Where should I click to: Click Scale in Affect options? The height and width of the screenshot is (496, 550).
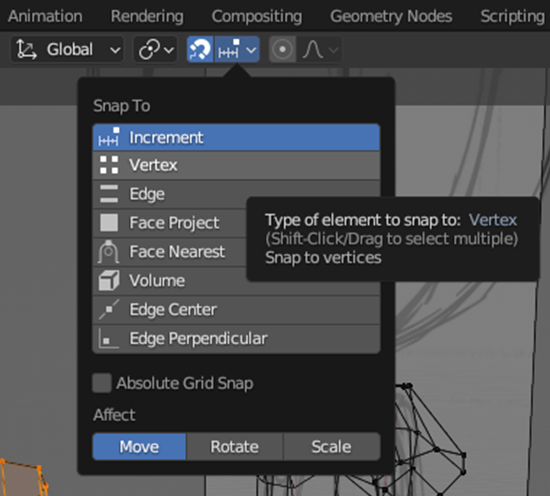(x=331, y=447)
